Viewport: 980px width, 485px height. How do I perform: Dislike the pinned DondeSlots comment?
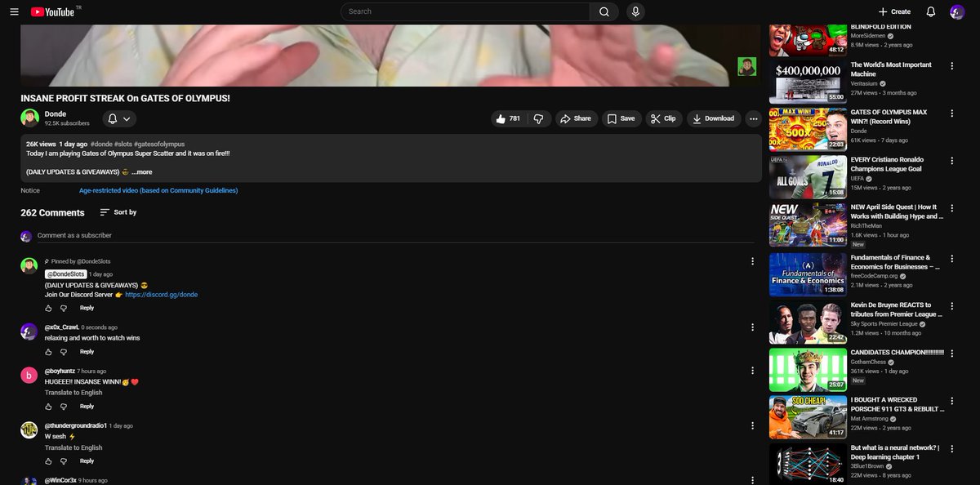[x=64, y=308]
